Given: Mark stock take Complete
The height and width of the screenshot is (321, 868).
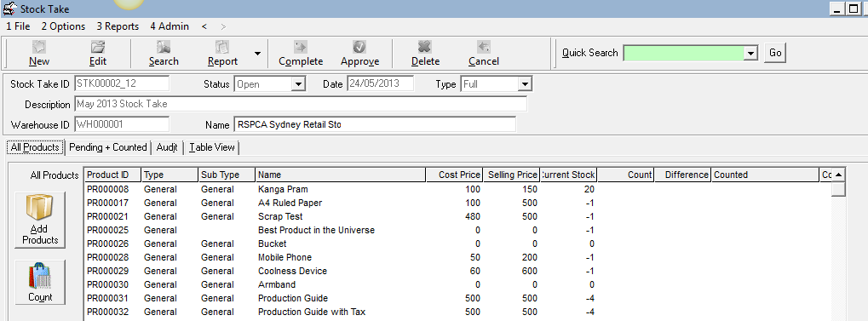Looking at the screenshot, I should coord(301,47).
